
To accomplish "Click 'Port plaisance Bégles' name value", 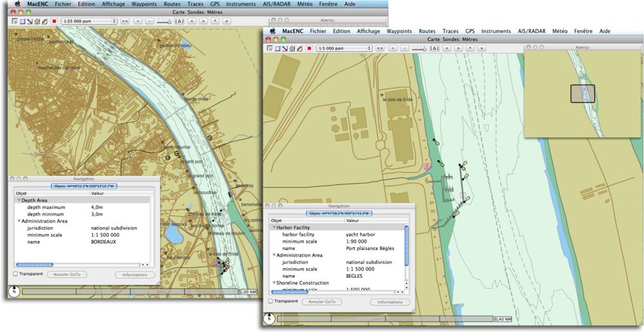I will click(370, 248).
